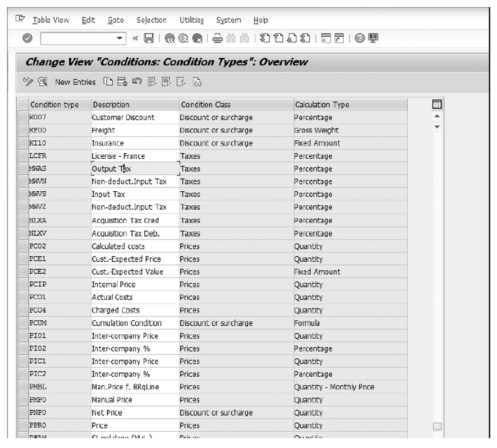Click the Copy As icon in application toolbar
Image resolution: width=497 pixels, height=448 pixels.
(109, 83)
